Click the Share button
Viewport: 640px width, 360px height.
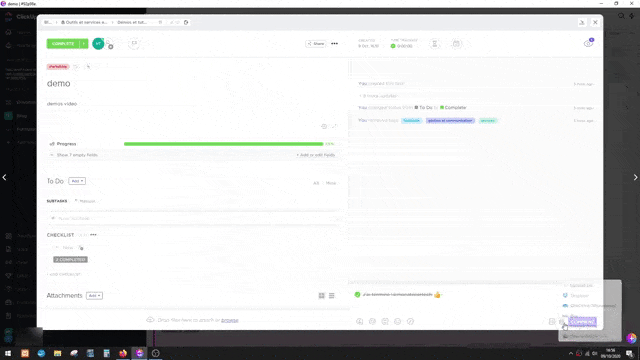coord(316,44)
